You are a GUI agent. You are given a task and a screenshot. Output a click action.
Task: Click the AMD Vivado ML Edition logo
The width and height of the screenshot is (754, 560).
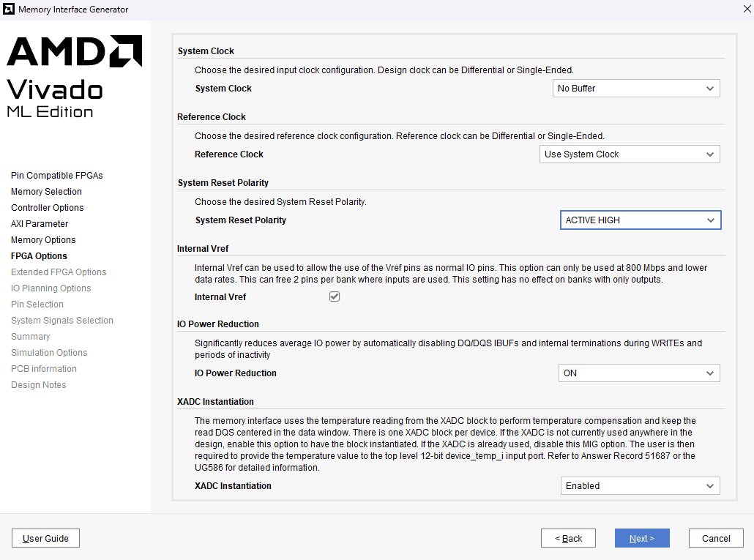(x=74, y=76)
